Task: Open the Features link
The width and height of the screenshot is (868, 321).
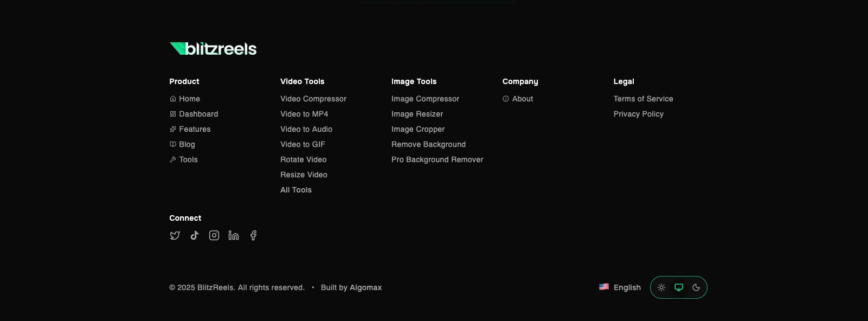Action: (x=195, y=129)
